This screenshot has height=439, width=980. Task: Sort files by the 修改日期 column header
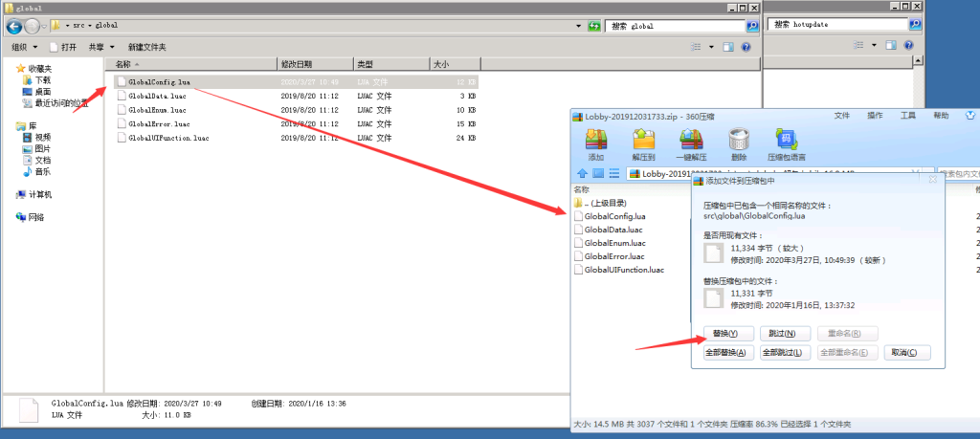299,64
